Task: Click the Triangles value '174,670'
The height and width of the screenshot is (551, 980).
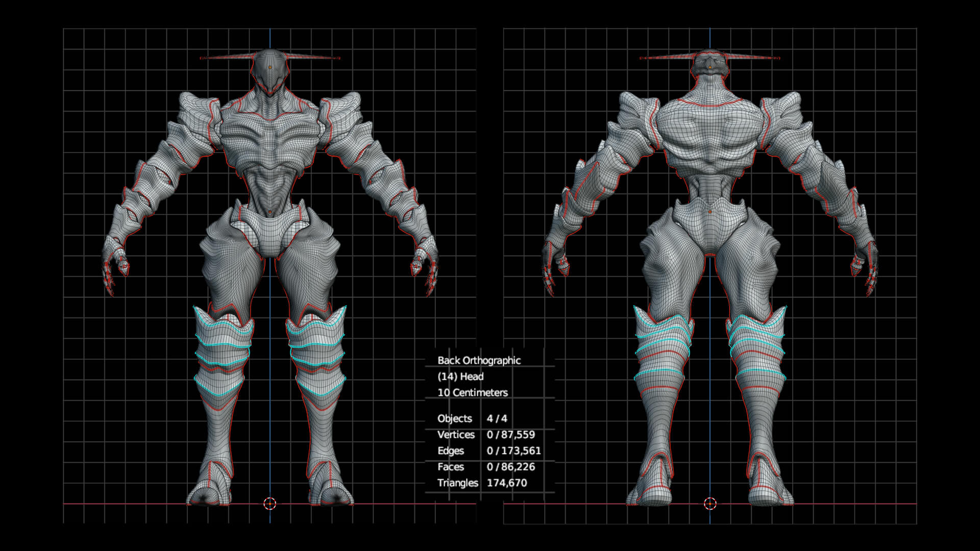Action: [x=507, y=483]
